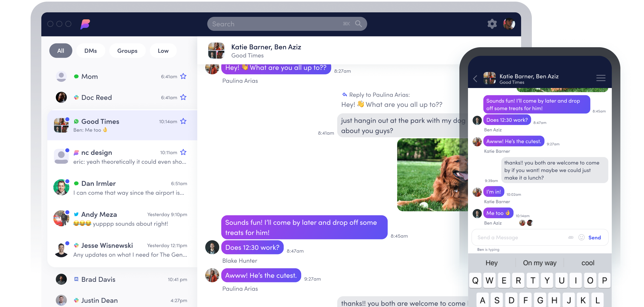This screenshot has height=307, width=644.
Task: Click the search bar to focus it
Action: [286, 23]
